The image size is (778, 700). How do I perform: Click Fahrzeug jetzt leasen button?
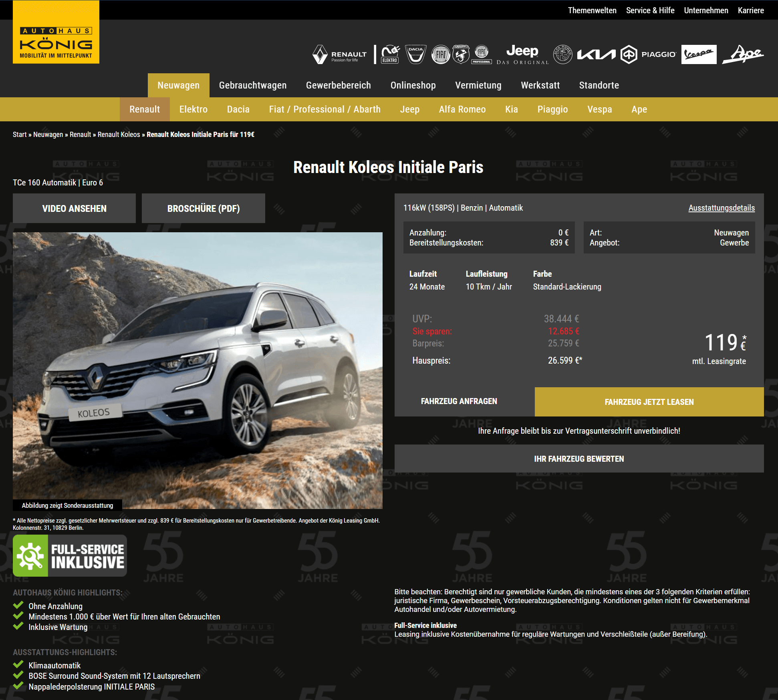[649, 402]
